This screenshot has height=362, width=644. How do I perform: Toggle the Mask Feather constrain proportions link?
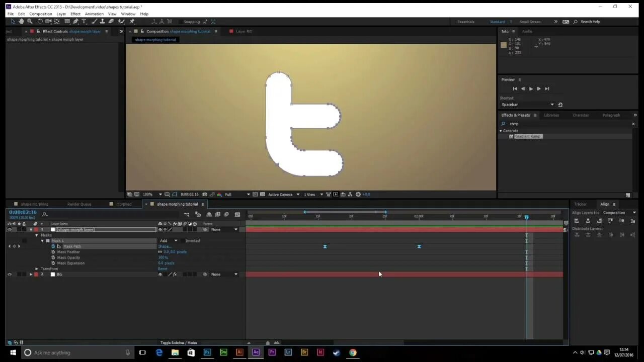160,252
